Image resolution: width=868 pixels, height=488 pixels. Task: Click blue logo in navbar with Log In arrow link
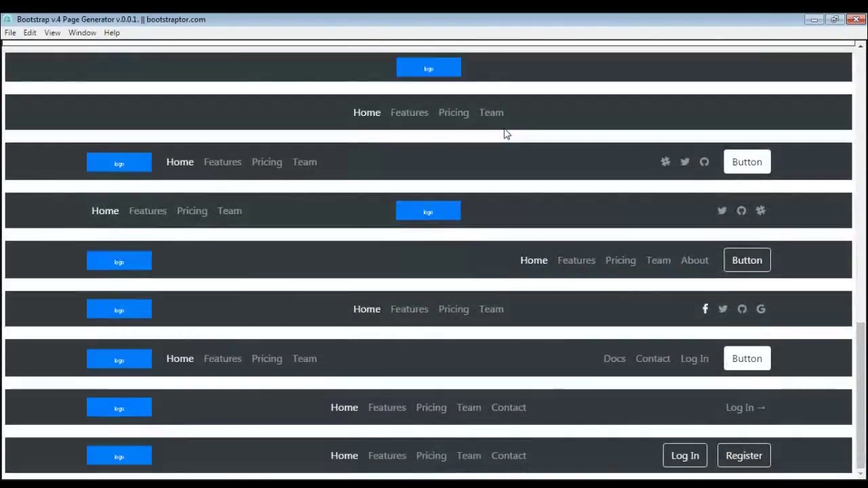click(119, 407)
